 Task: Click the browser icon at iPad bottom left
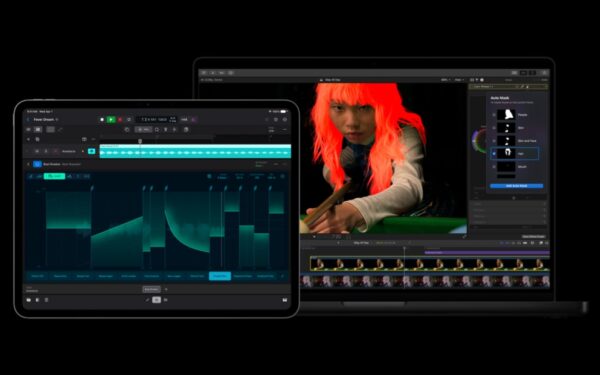tap(29, 300)
